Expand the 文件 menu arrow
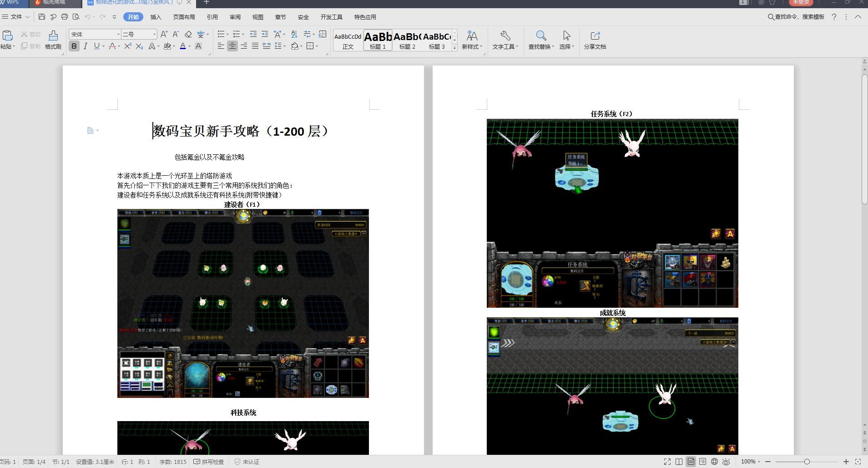 click(x=27, y=17)
